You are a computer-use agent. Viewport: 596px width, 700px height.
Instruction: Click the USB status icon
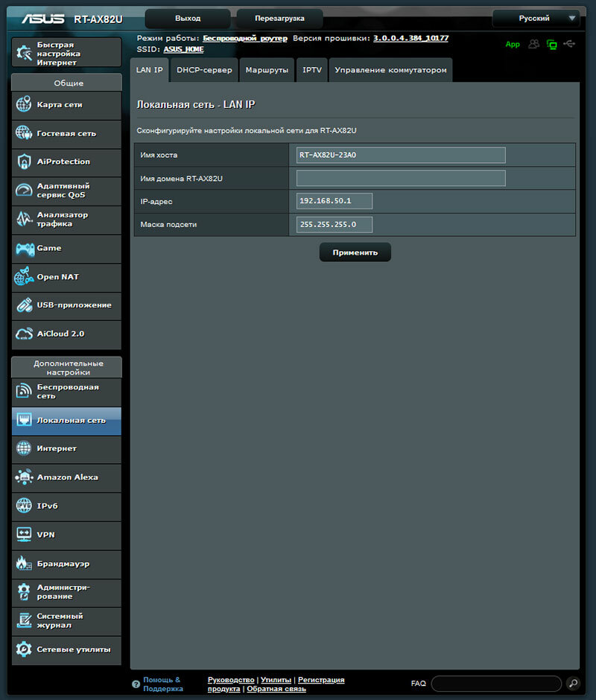pos(569,44)
